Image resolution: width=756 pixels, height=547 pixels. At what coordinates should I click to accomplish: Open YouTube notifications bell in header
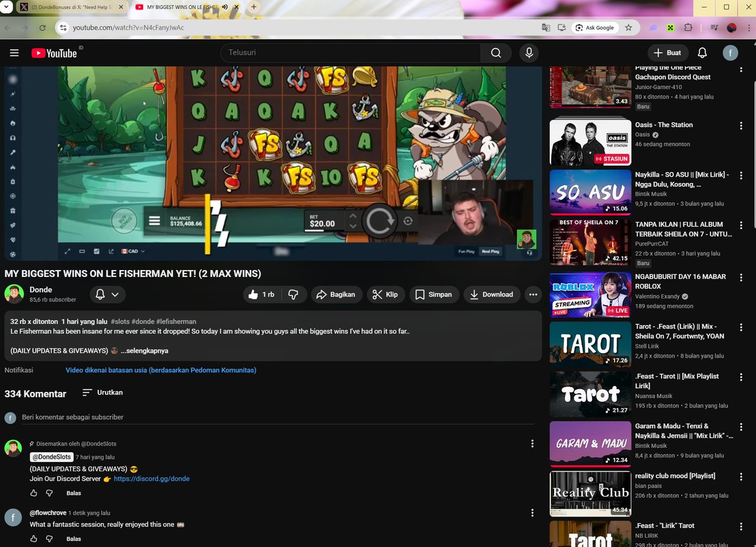pos(702,53)
